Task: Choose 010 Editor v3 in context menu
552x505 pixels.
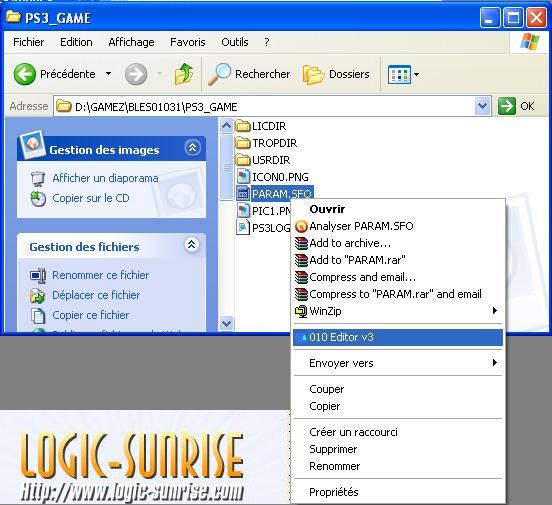Action: pyautogui.click(x=398, y=337)
